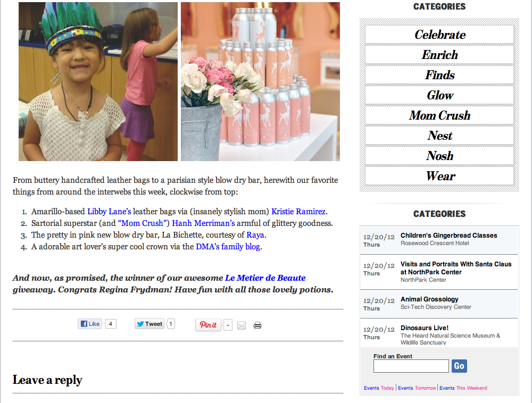Open the "Mom Crush" text link in list
Screen dimensions: 532x403
pyautogui.click(x=144, y=223)
